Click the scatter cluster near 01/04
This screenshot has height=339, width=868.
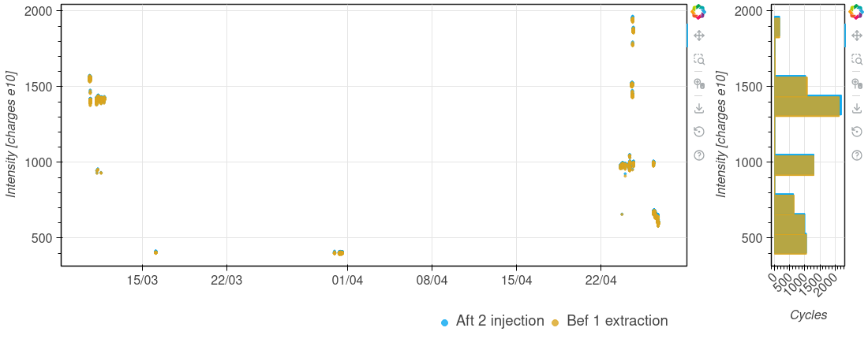[x=340, y=252]
